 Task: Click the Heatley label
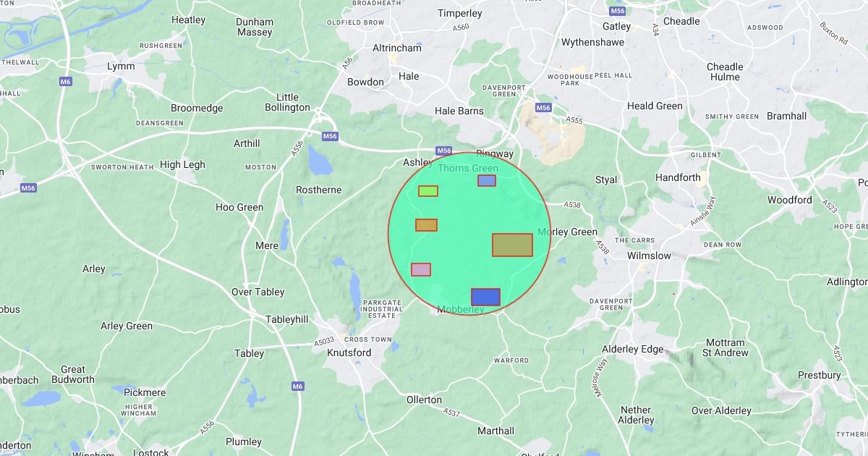coord(189,20)
